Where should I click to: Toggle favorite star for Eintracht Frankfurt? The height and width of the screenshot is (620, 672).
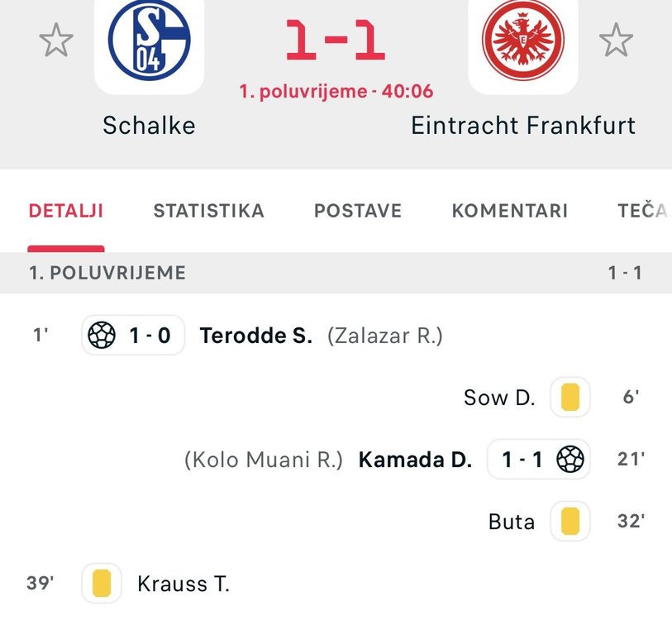pyautogui.click(x=616, y=41)
